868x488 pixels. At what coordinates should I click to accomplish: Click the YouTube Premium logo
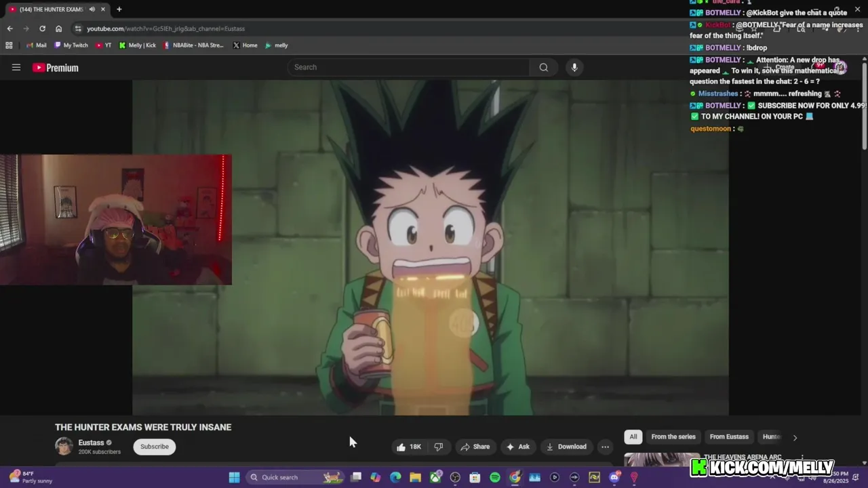point(56,68)
